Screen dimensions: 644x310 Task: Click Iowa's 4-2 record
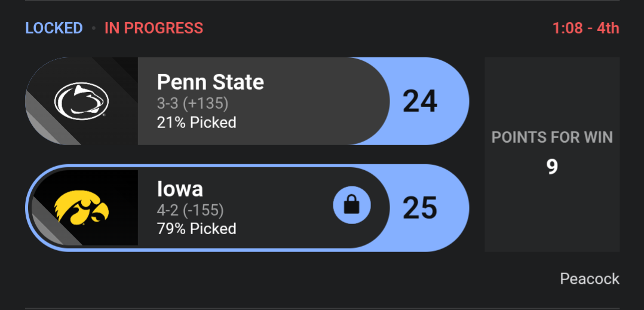[167, 210]
